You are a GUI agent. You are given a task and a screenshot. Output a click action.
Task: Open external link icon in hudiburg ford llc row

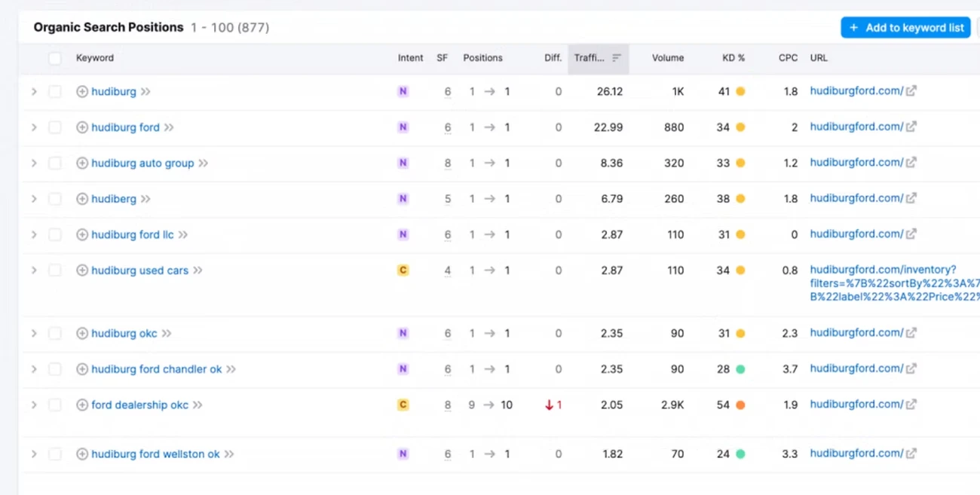click(x=911, y=234)
